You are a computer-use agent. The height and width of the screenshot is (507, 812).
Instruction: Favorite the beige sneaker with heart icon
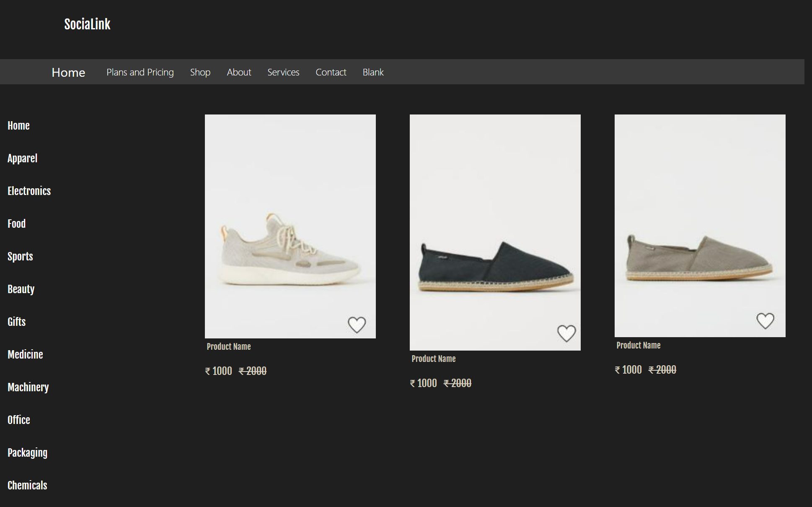pyautogui.click(x=357, y=325)
